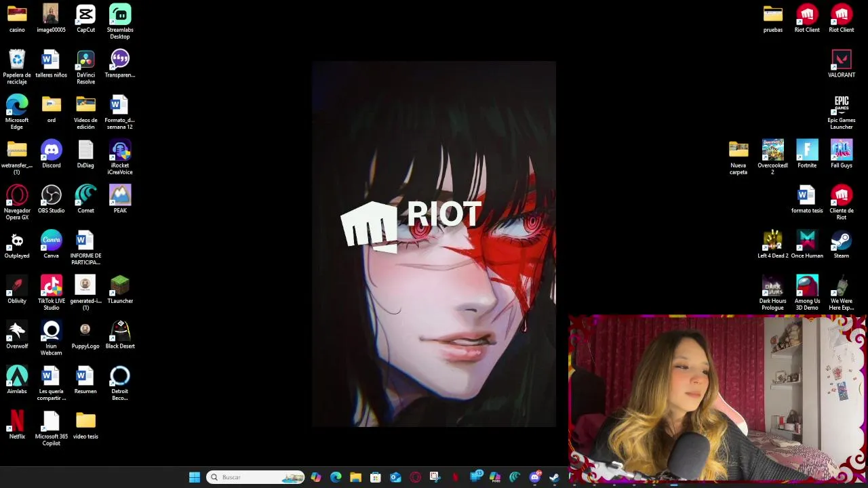Open the ord folder icon
The height and width of the screenshot is (488, 868).
pyautogui.click(x=52, y=108)
